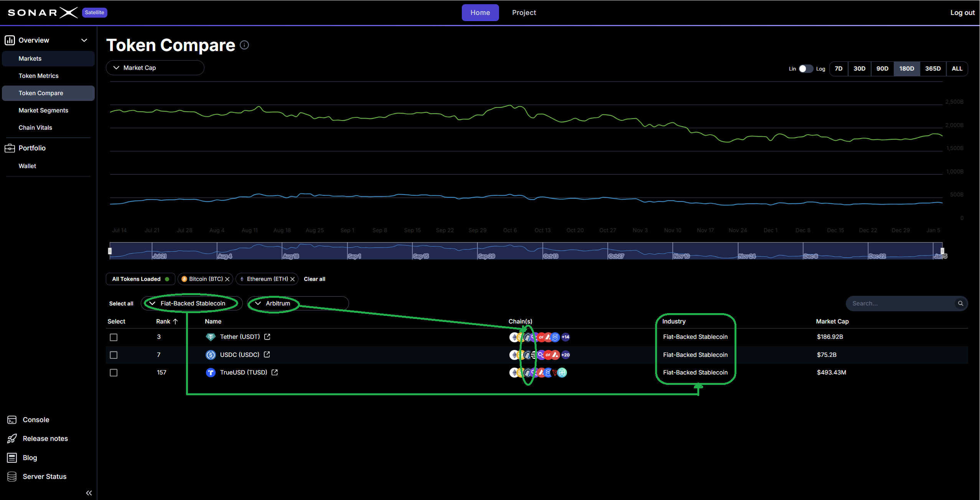Toggle the chart scale from Lin to Log
The width and height of the screenshot is (980, 500).
(x=805, y=69)
